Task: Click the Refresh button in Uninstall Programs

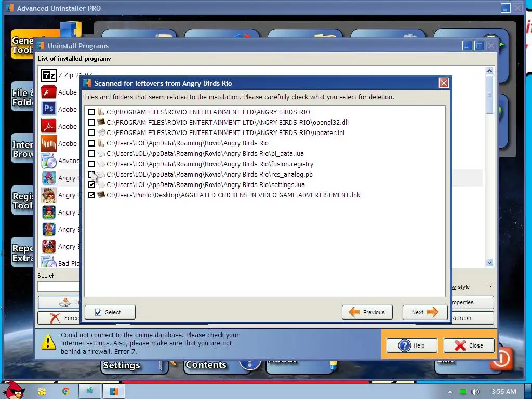Action: point(472,318)
